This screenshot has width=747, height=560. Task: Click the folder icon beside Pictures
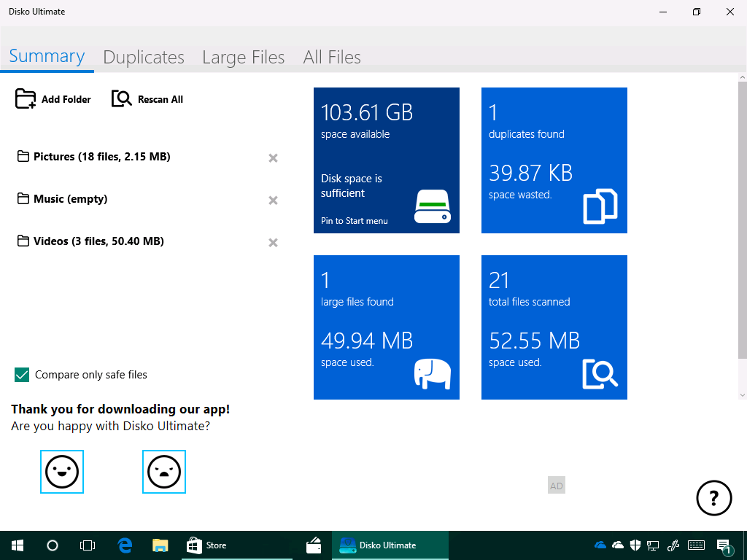coord(23,156)
